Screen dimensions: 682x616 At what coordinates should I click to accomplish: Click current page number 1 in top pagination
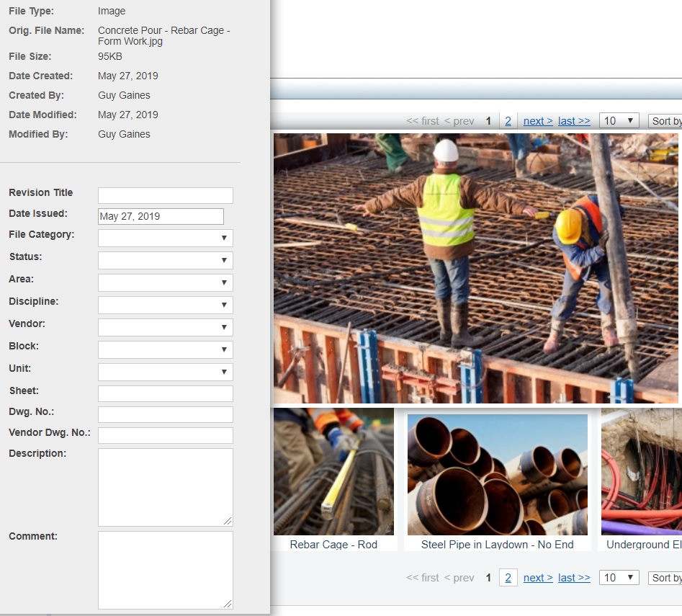pos(488,121)
